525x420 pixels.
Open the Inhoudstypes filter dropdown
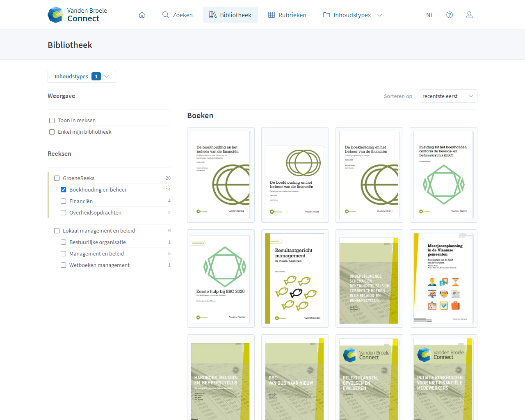pyautogui.click(x=82, y=76)
